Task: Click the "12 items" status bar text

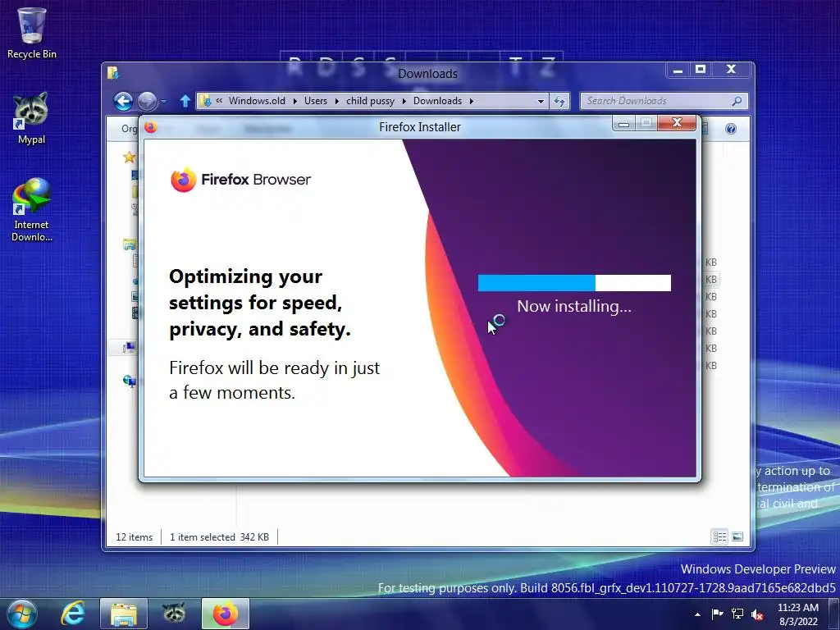Action: [x=134, y=536]
